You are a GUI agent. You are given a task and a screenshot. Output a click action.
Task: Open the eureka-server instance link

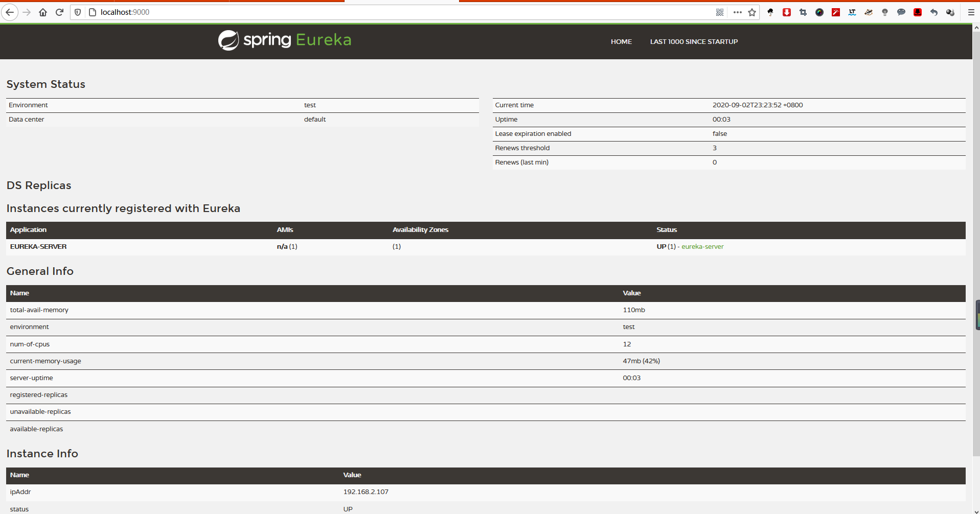coord(702,247)
